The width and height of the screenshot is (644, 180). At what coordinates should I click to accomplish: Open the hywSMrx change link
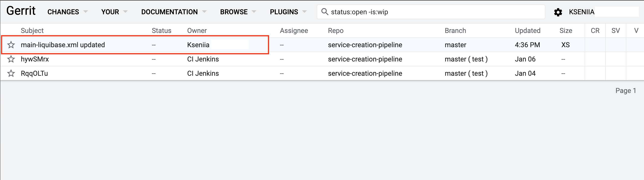tap(35, 59)
